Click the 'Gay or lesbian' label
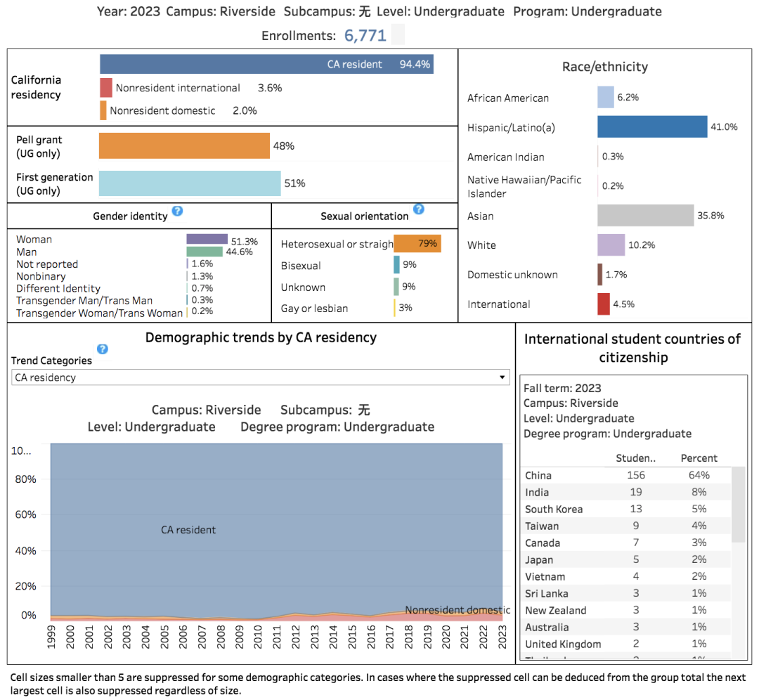The width and height of the screenshot is (759, 700). coord(314,309)
